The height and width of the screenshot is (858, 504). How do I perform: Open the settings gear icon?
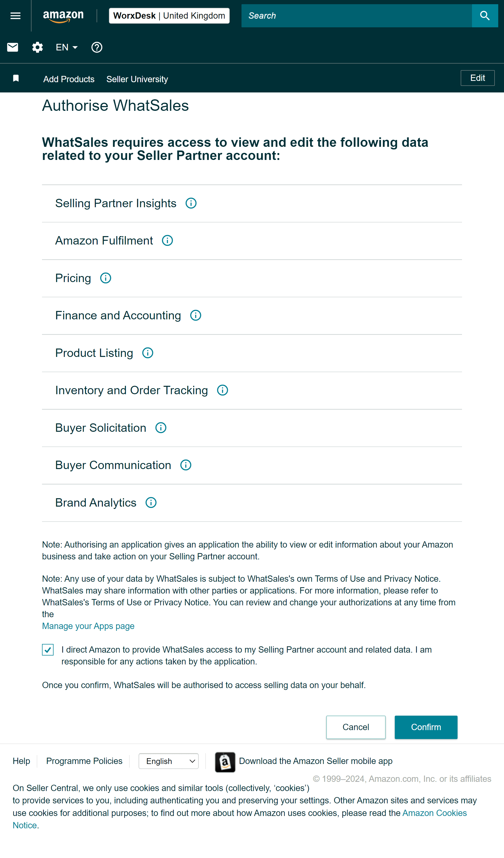pyautogui.click(x=38, y=47)
